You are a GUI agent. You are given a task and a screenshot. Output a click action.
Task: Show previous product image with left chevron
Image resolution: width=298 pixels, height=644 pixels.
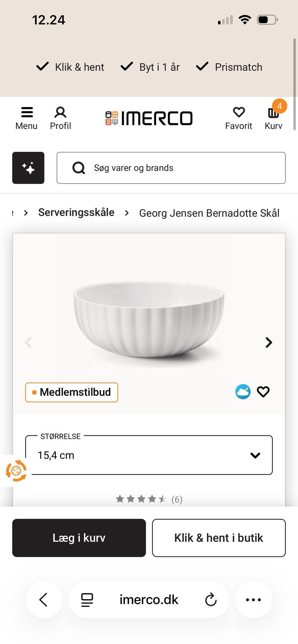point(29,342)
